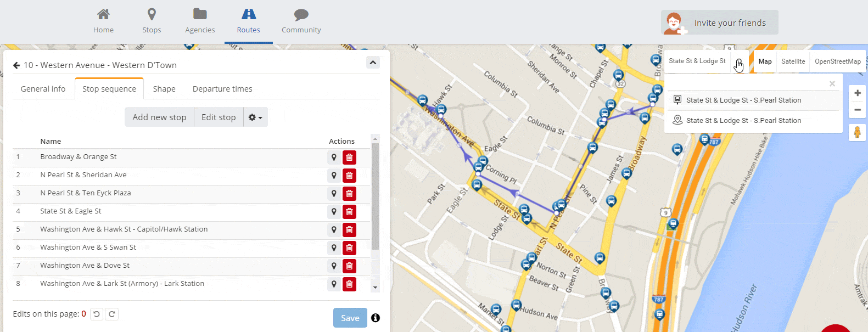Open the Community section
This screenshot has width=868, height=332.
(x=301, y=21)
